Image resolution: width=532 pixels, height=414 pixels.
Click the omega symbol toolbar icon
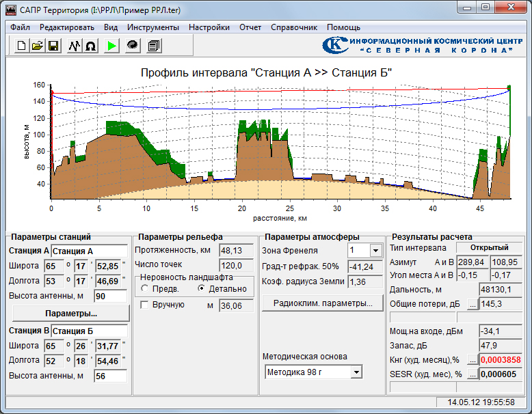(90, 46)
